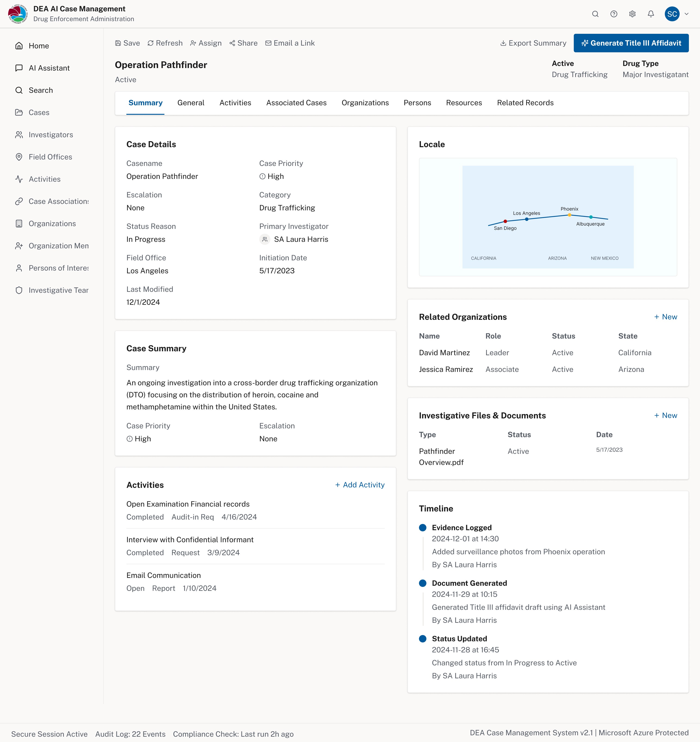This screenshot has height=742, width=700.
Task: Go to Field Offices pin icon
Action: tap(19, 157)
